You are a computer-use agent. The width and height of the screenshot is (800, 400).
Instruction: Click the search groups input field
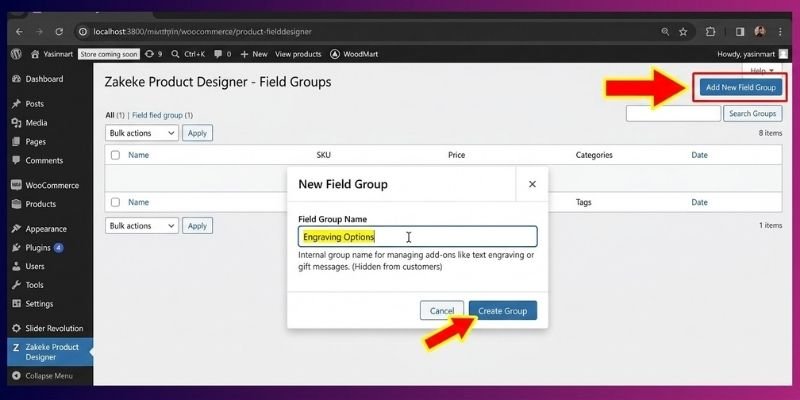(x=673, y=114)
